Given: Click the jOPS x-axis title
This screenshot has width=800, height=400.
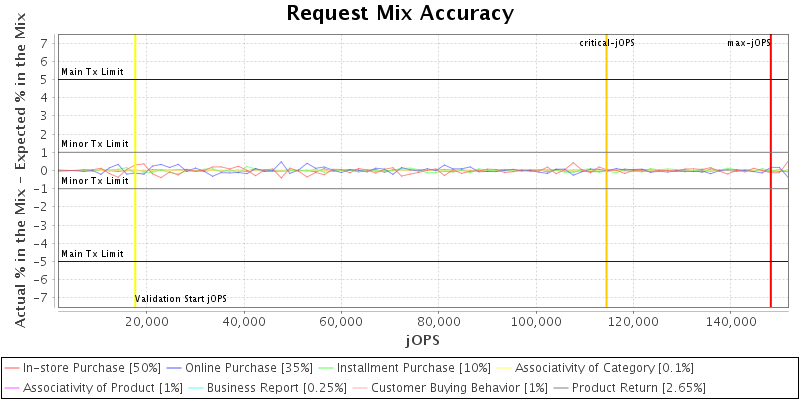Looking at the screenshot, I should (x=421, y=340).
